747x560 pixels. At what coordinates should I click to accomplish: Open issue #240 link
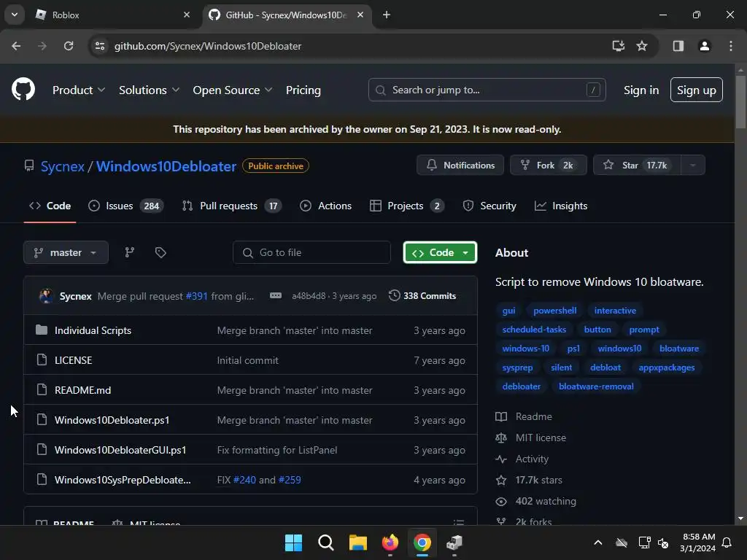click(244, 480)
